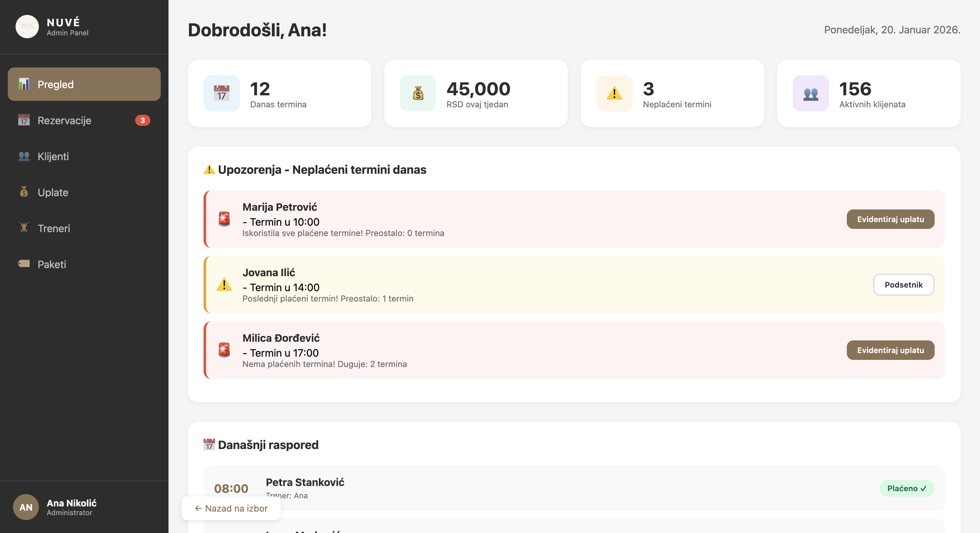Click Marija Petrović name in warnings
This screenshot has width=980, height=533.
click(280, 207)
